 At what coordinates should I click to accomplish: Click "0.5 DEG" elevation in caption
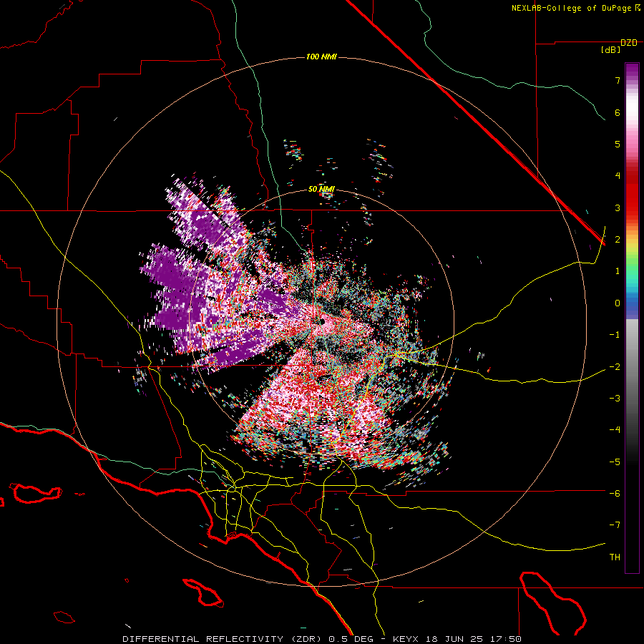[351, 639]
